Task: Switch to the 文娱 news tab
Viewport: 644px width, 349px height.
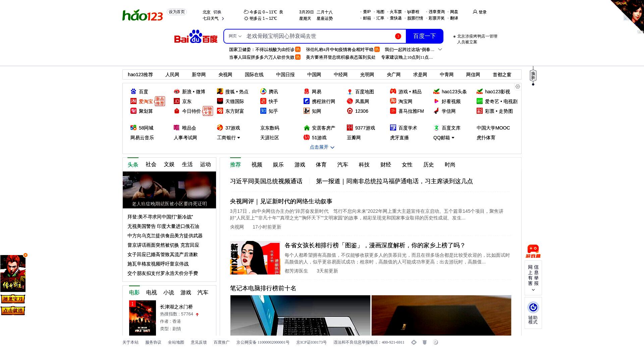Action: pyautogui.click(x=169, y=164)
